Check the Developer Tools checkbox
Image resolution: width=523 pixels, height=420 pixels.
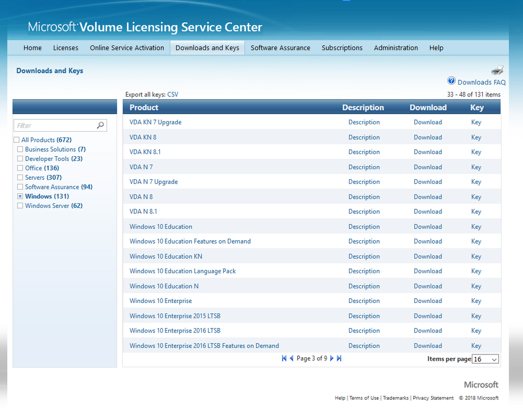pyautogui.click(x=20, y=158)
